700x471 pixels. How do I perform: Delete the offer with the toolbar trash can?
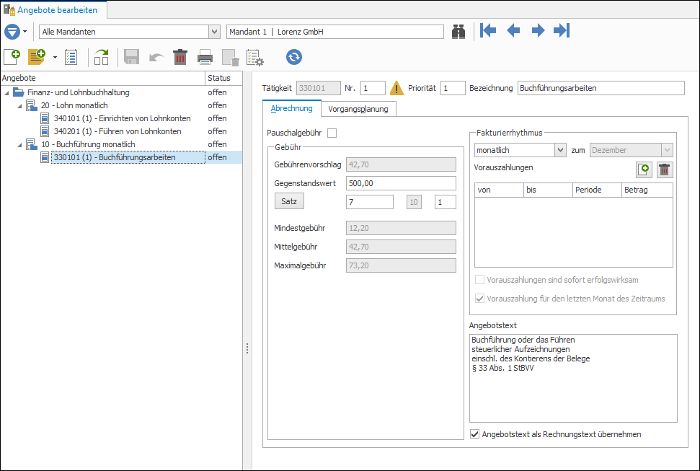point(180,57)
